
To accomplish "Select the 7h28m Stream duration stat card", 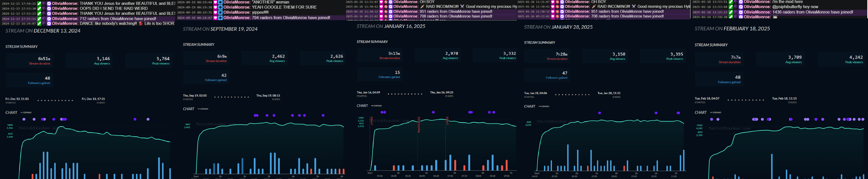I will [547, 56].
